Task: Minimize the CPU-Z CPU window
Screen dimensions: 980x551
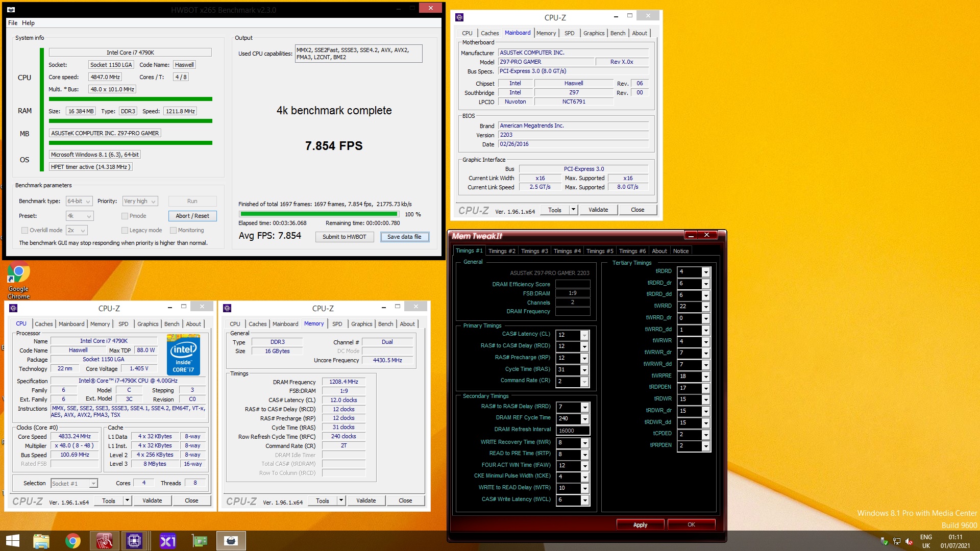Action: pos(169,307)
